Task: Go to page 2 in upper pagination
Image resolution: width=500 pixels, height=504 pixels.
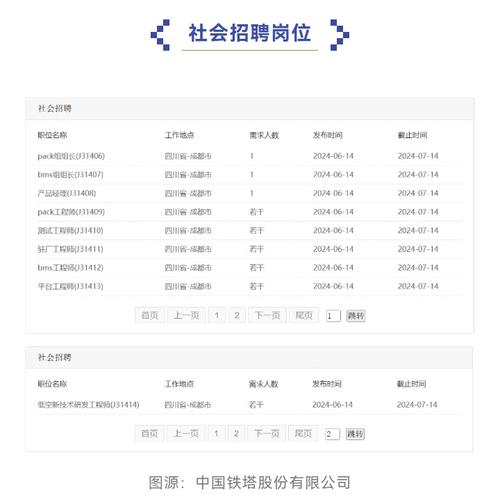Action: click(x=237, y=315)
